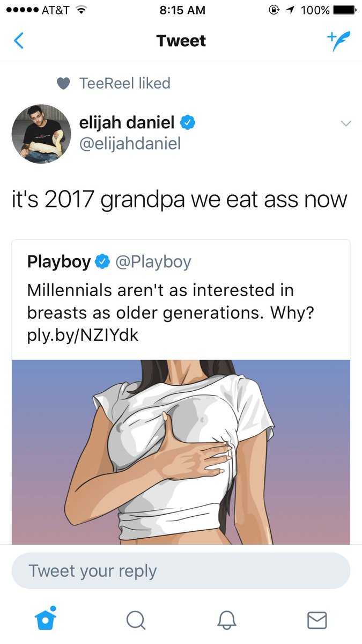Open elijah daniel's profile picture

click(41, 134)
